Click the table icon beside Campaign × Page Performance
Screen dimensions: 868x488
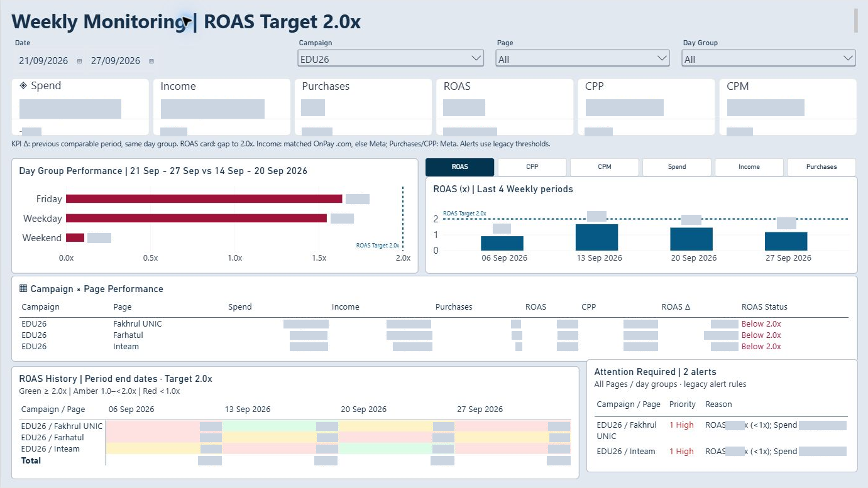pyautogui.click(x=23, y=288)
